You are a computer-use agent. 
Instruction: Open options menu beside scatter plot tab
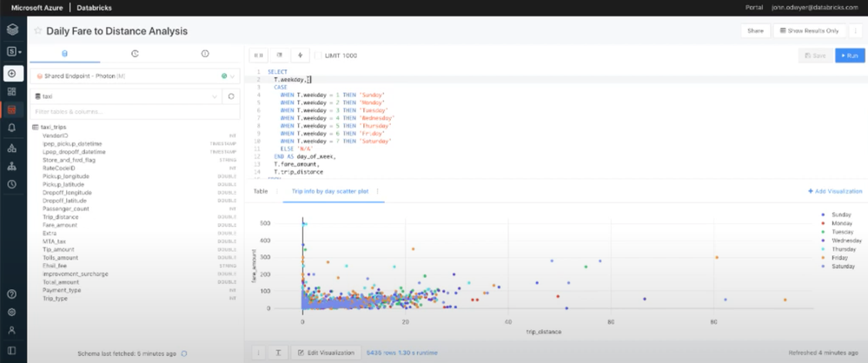tap(377, 191)
